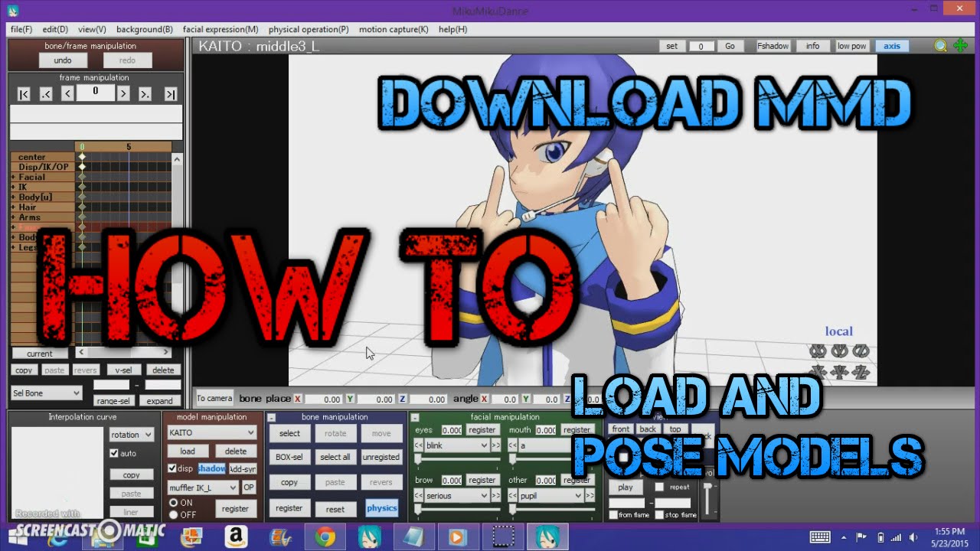Jump to the last frame button
Viewport: 980px width, 551px height.
click(x=171, y=93)
